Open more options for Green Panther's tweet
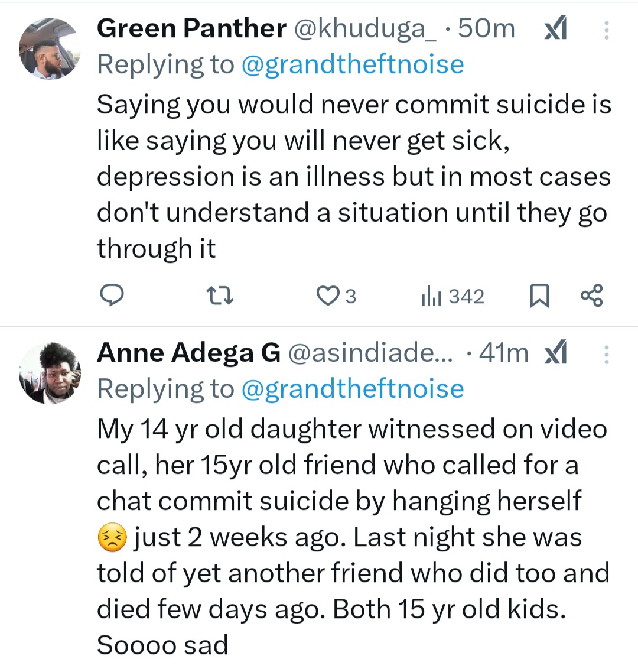 [x=606, y=30]
